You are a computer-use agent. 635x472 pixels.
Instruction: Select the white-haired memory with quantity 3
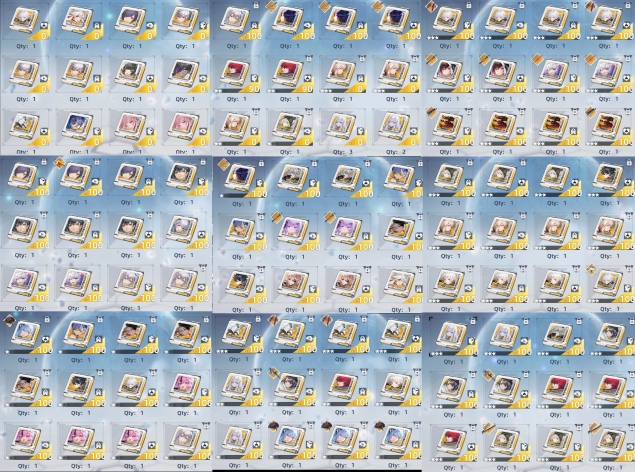tap(343, 127)
